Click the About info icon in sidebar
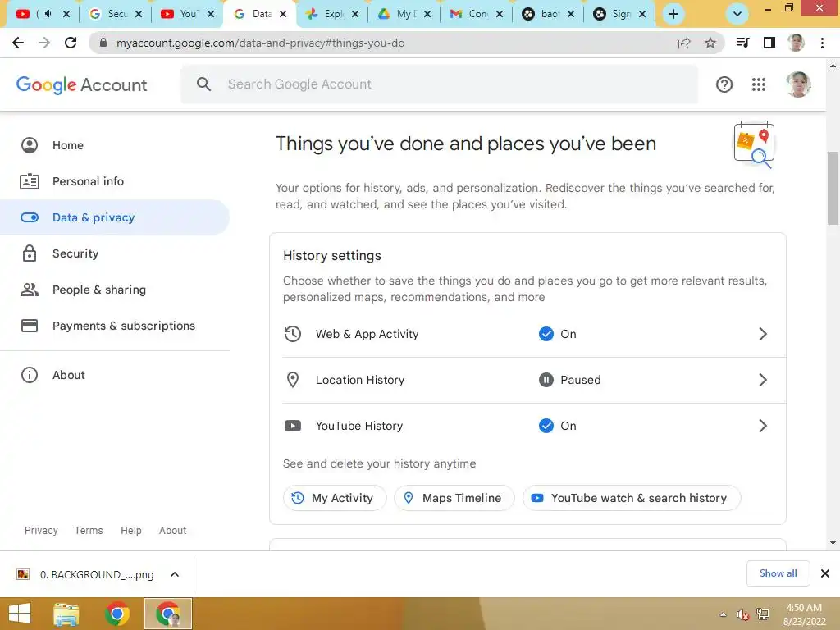 [x=30, y=375]
